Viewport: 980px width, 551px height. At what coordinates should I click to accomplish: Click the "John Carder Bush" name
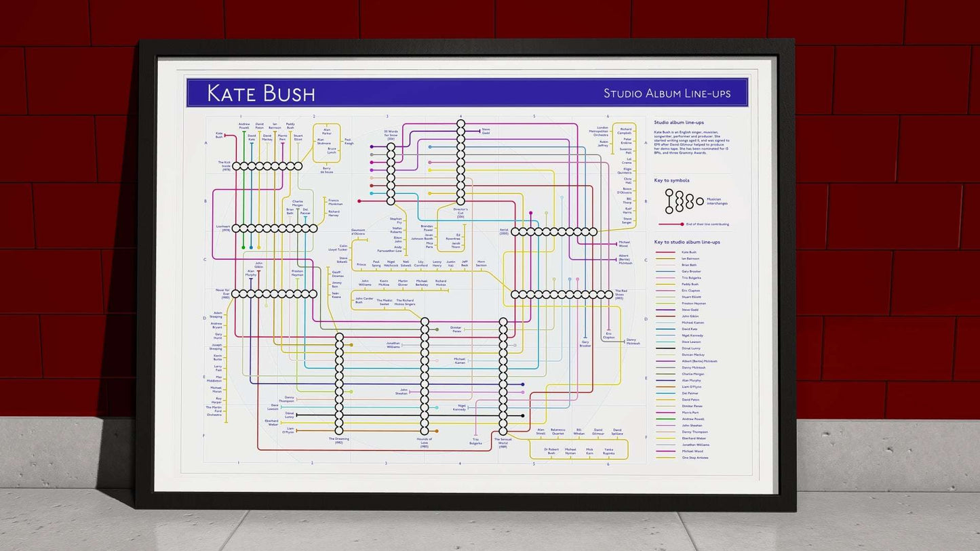(x=364, y=301)
